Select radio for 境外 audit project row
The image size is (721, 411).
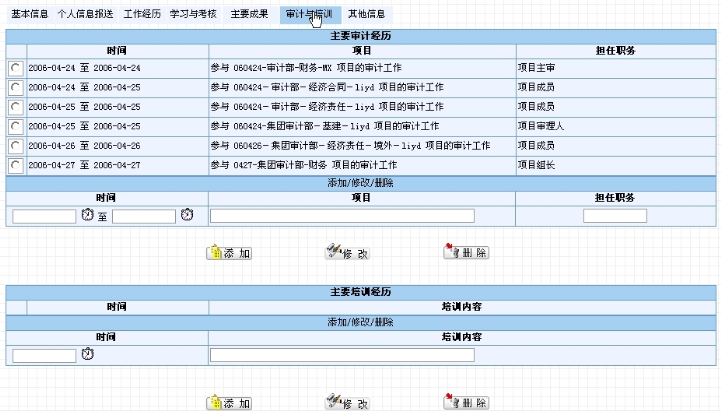(x=15, y=146)
